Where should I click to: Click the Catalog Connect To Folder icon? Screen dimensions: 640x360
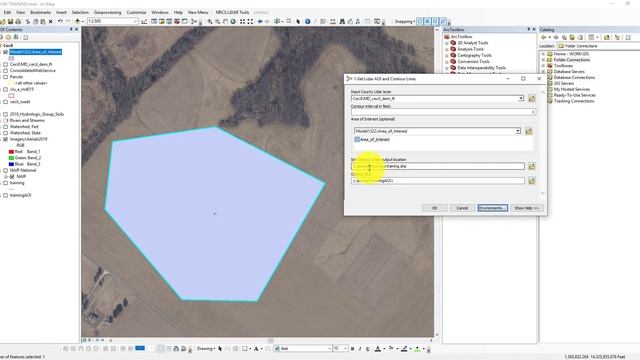pos(607,37)
